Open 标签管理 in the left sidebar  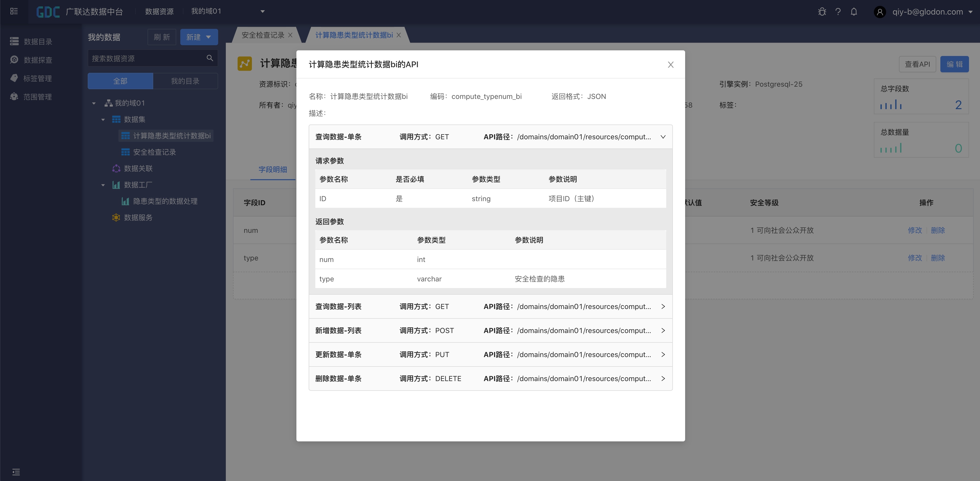pos(37,78)
